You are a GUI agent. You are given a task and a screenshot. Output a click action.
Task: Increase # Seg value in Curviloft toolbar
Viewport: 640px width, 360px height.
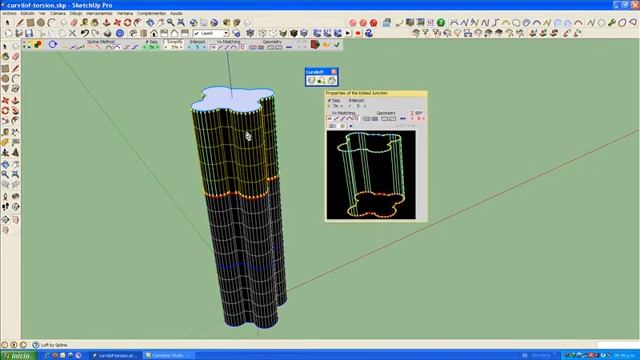(158, 47)
